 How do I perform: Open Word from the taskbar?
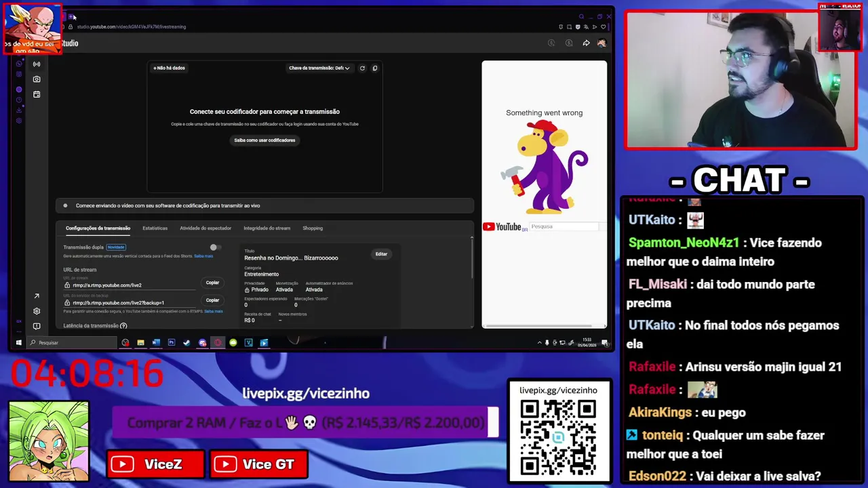(156, 343)
